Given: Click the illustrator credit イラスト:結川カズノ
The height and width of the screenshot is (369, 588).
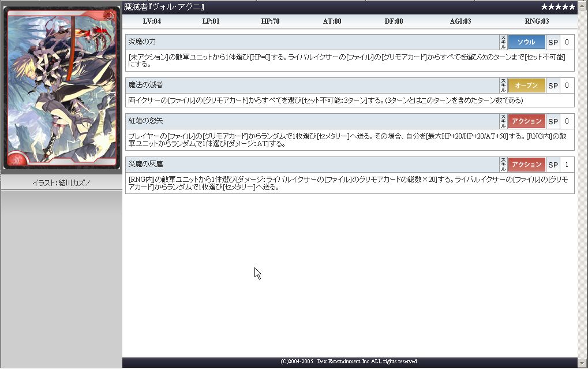Looking at the screenshot, I should pyautogui.click(x=61, y=183).
